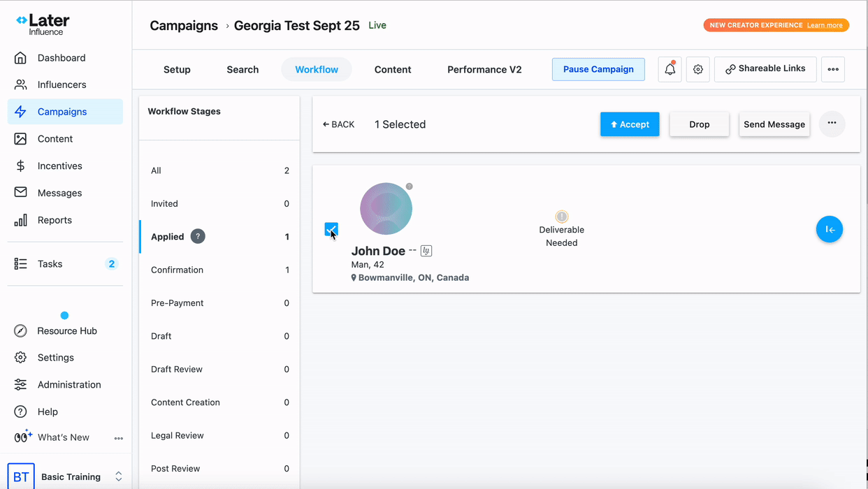Click the blue move-stage arrow button
This screenshot has width=868, height=489.
click(829, 229)
